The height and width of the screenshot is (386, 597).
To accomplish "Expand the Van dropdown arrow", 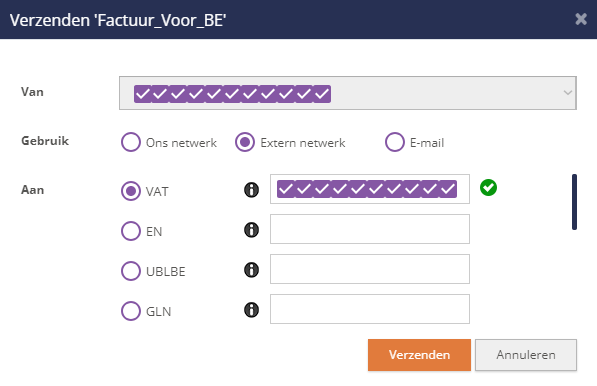I will click(567, 93).
